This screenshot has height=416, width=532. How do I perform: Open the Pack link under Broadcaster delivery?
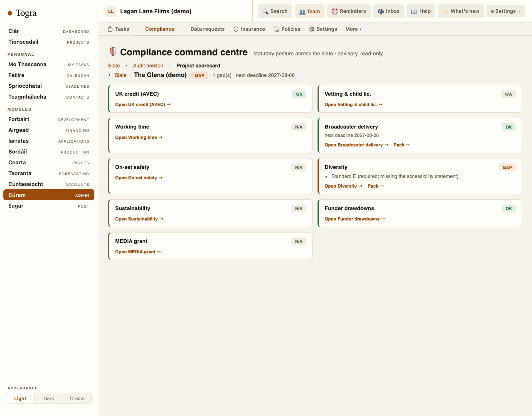pos(402,145)
